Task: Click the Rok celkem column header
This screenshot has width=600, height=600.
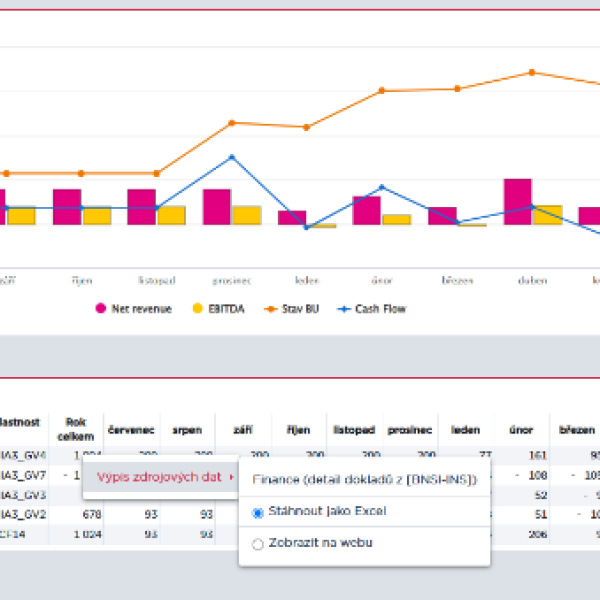Action: 75,429
